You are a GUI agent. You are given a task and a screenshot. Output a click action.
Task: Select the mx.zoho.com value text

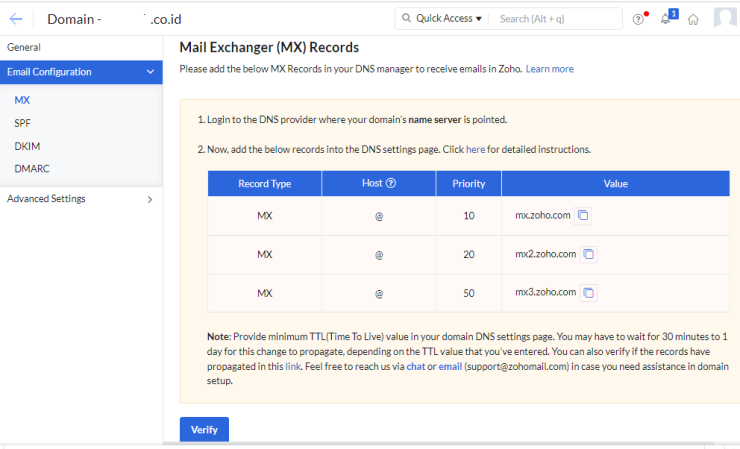[x=543, y=215]
